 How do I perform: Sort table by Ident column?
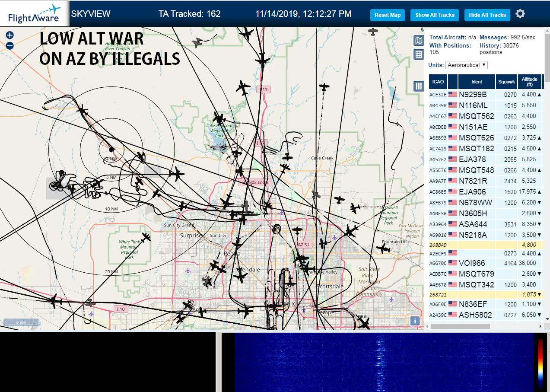[x=477, y=82]
